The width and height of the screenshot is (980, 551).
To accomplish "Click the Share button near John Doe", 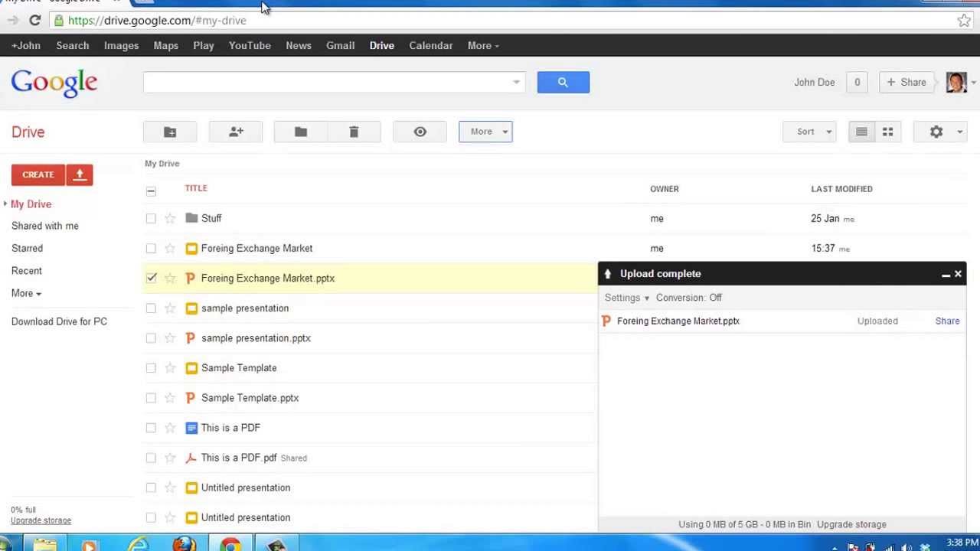I will (x=907, y=82).
